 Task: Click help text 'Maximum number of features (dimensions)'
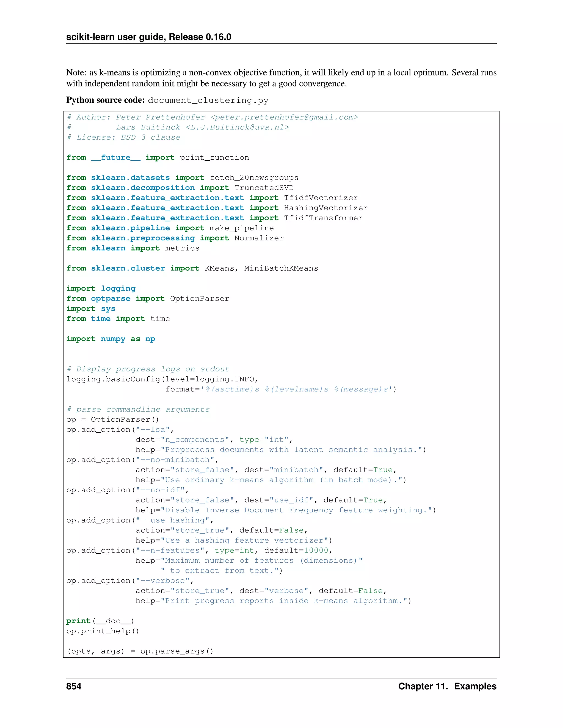[261, 561]
